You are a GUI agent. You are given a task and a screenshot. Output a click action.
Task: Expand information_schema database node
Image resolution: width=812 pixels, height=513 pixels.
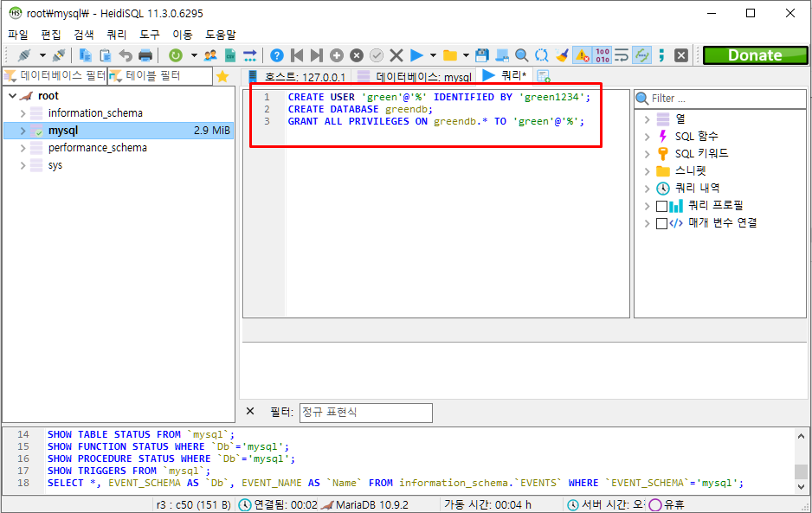pos(23,112)
